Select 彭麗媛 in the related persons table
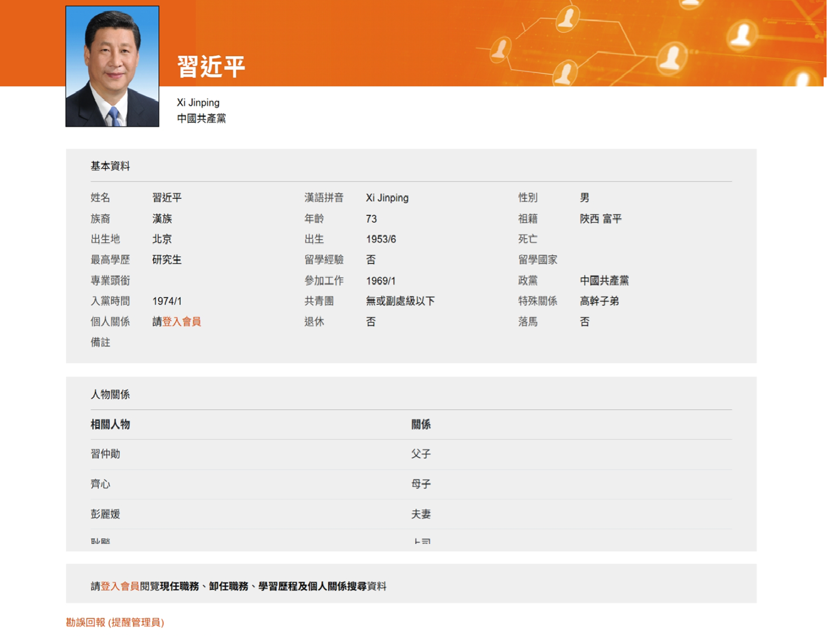Viewport: 829px width, 644px height. [x=105, y=514]
